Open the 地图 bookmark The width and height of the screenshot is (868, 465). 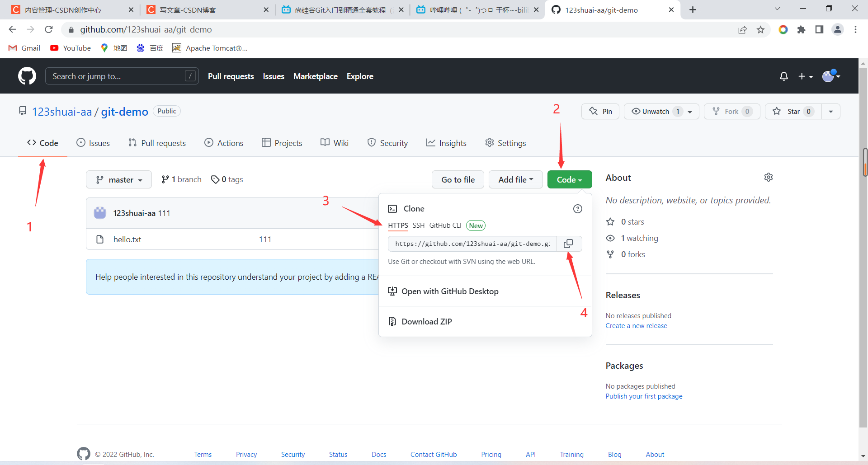pyautogui.click(x=114, y=48)
